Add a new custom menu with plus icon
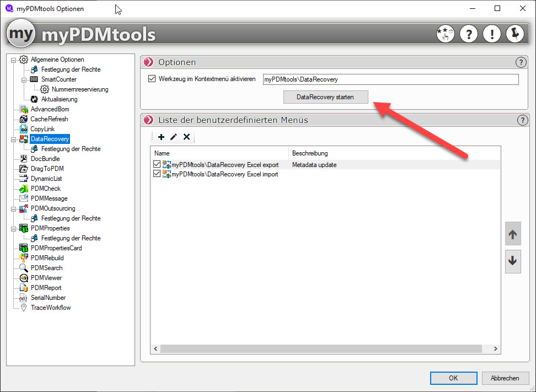Image resolution: width=536 pixels, height=392 pixels. click(x=162, y=137)
